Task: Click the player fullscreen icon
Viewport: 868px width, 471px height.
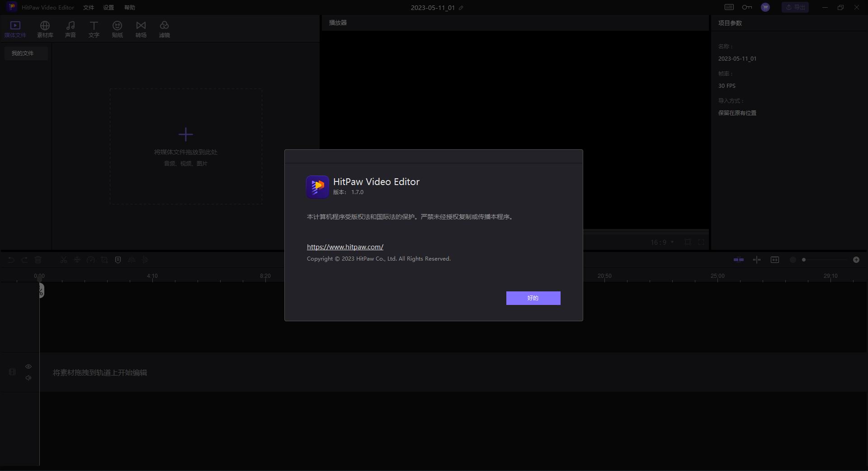Action: click(701, 242)
